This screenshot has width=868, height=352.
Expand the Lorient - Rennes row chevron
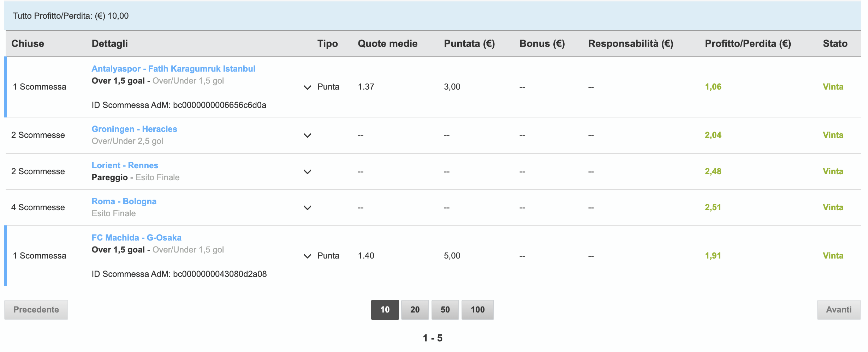point(308,172)
